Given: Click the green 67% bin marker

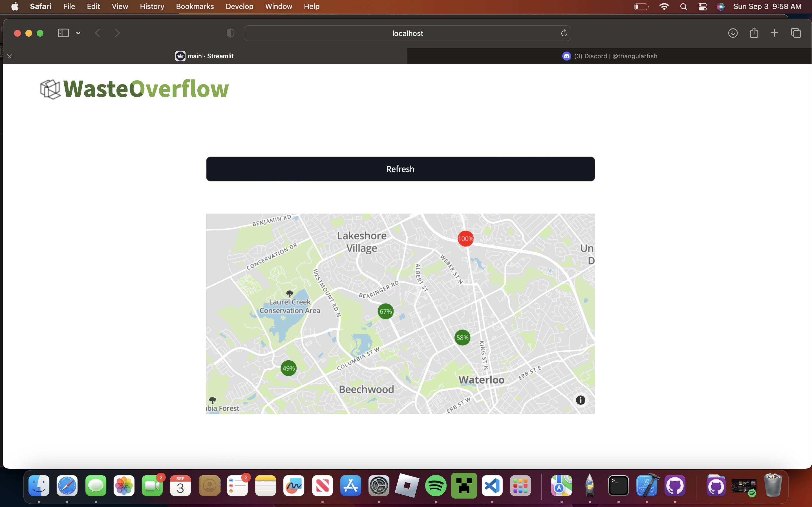Looking at the screenshot, I should coord(385,311).
